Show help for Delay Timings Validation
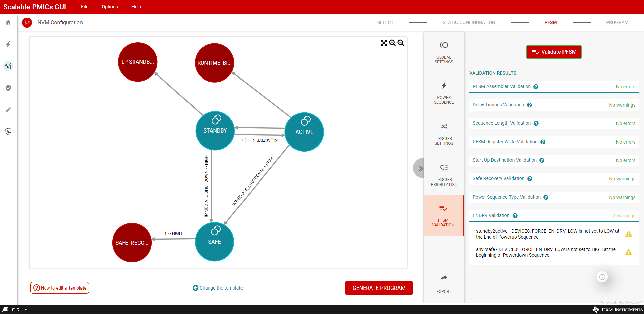The width and height of the screenshot is (644, 314). coord(529,105)
